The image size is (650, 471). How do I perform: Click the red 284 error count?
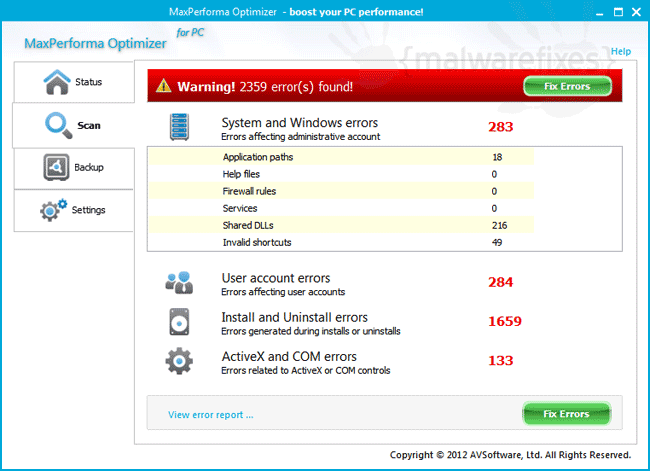click(x=501, y=282)
